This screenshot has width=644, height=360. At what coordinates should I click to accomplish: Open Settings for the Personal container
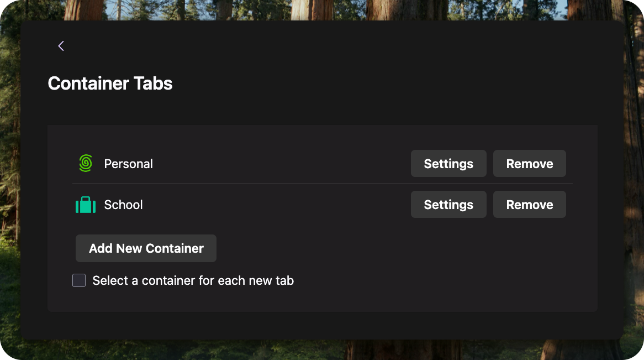click(448, 163)
